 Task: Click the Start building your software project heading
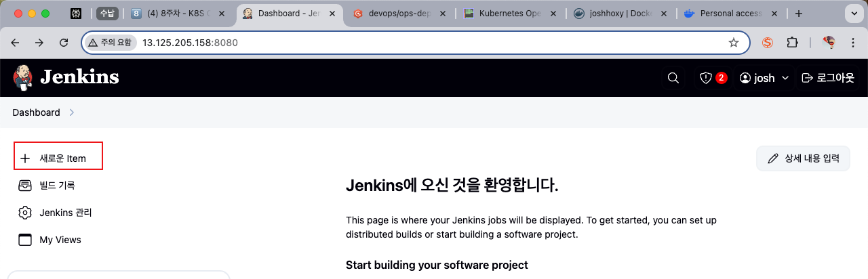point(437,265)
